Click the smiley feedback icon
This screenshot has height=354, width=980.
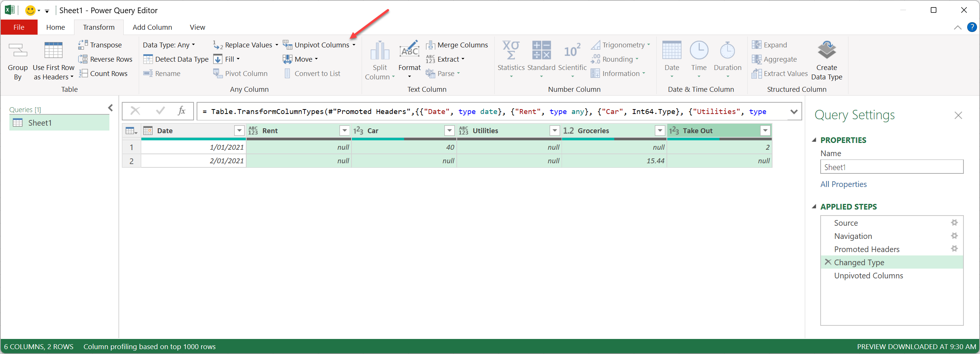point(30,10)
